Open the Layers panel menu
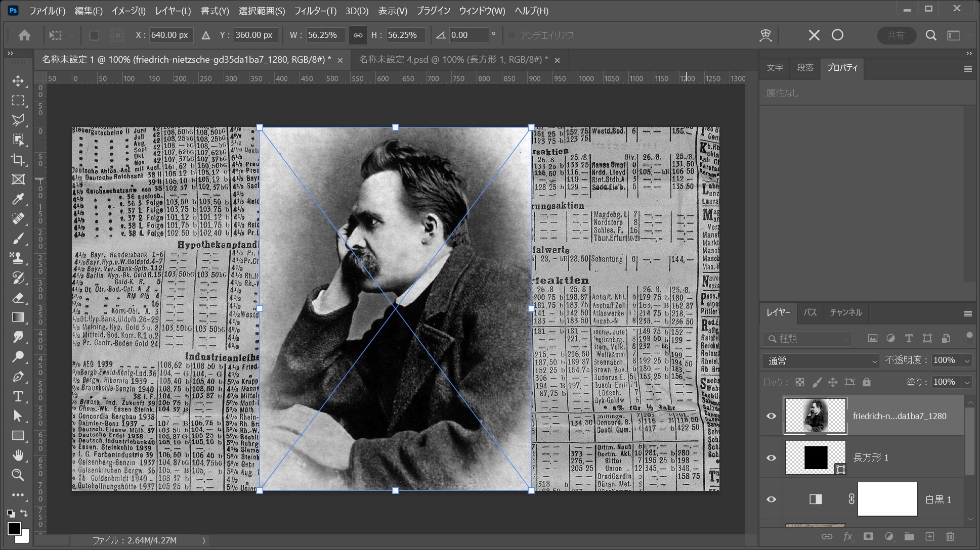Viewport: 980px width, 550px height. tap(968, 313)
